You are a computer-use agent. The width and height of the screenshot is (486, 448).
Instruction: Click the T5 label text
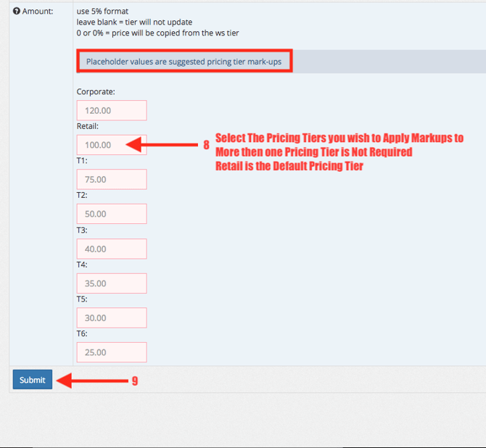[x=82, y=299]
